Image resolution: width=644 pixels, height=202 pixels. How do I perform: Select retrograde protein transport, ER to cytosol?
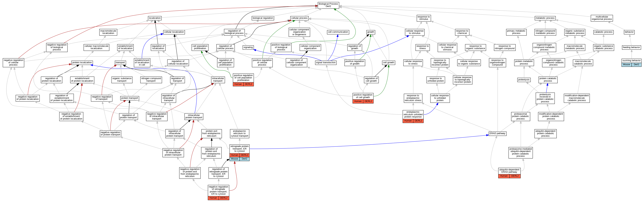pyautogui.click(x=239, y=149)
